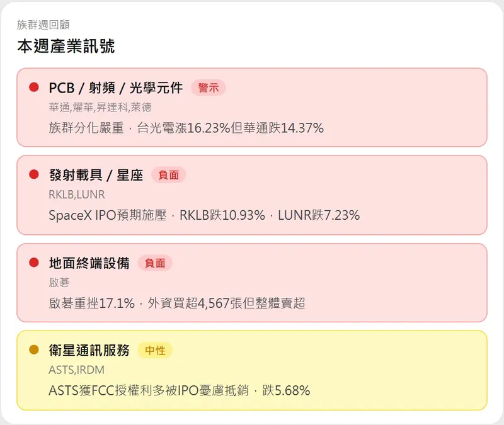Click the 中性 badge

[154, 350]
